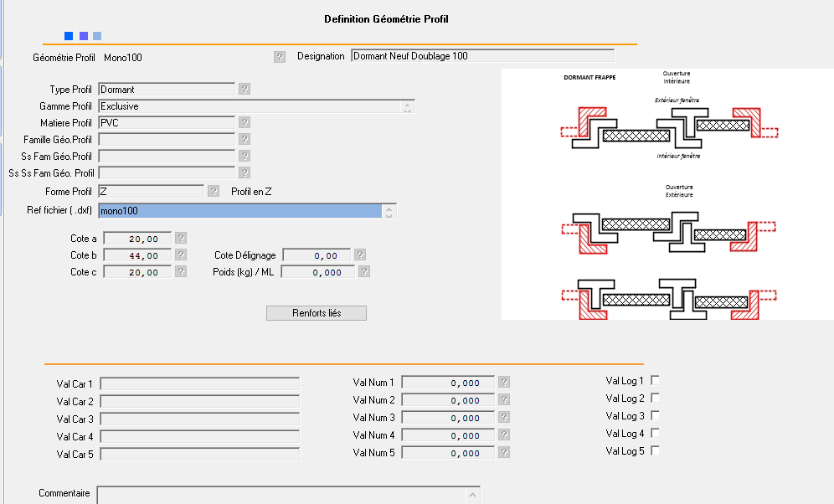Click the first dark blue square at top left

pyautogui.click(x=69, y=36)
